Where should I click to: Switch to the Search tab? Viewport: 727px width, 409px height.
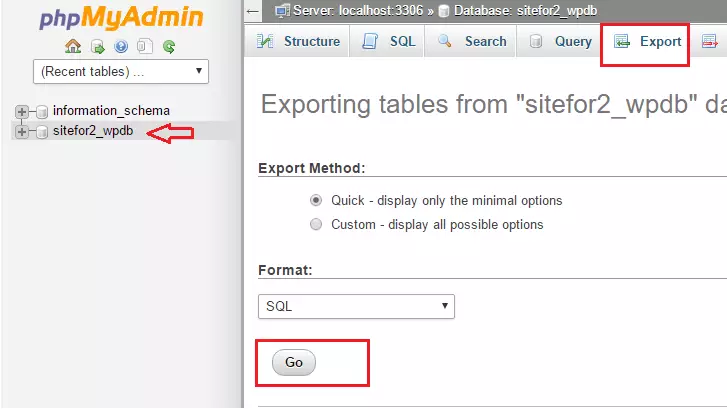(x=471, y=41)
